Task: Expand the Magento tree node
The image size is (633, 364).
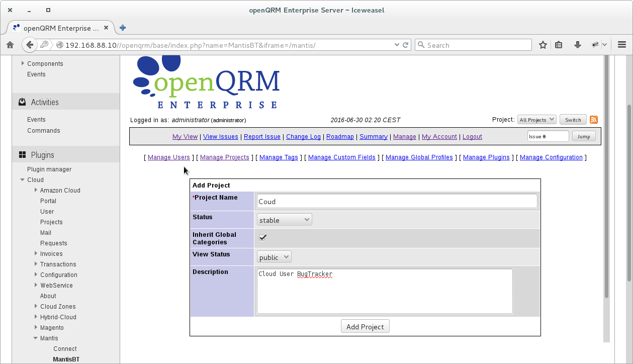Action: pos(36,327)
